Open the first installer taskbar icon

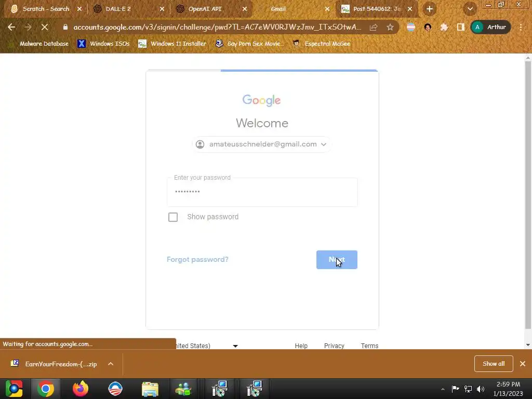coord(219,389)
